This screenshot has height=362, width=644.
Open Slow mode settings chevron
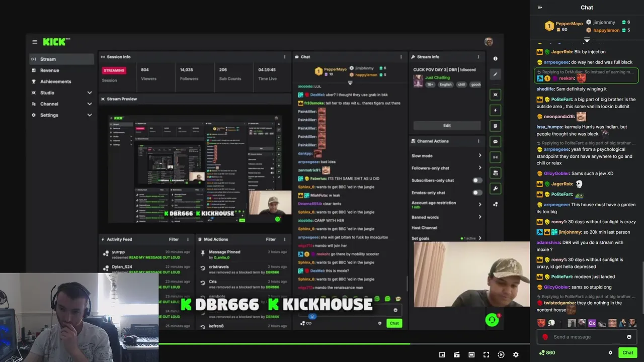[479, 155]
